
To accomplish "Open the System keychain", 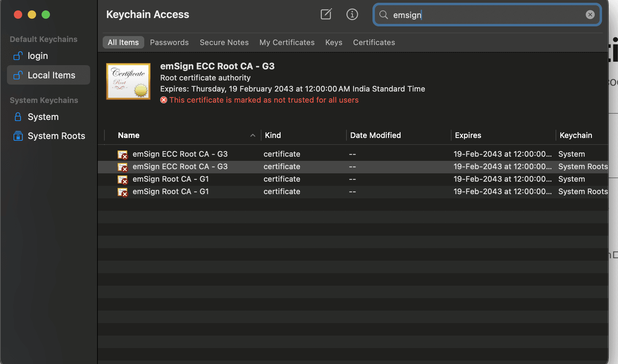I will coord(49,117).
